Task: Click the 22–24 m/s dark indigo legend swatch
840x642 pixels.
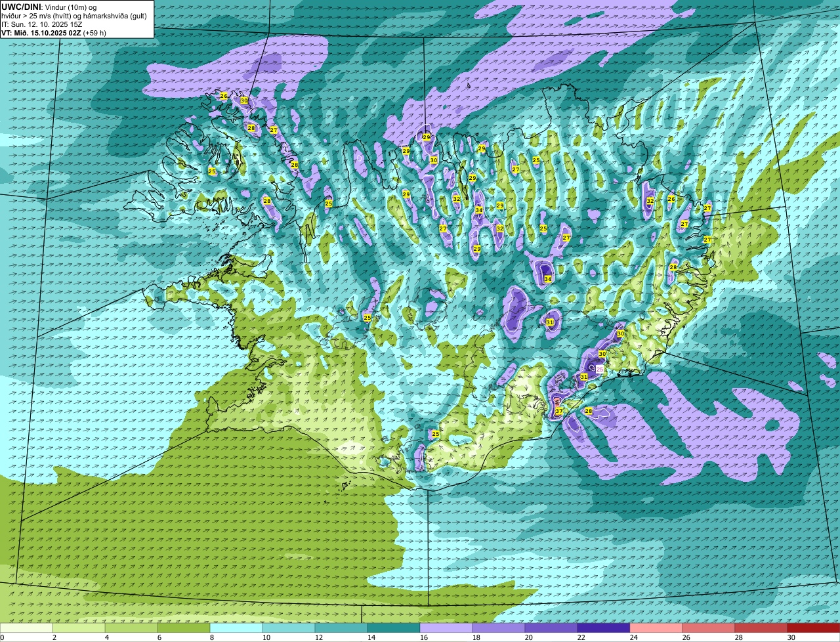Action: [604, 628]
